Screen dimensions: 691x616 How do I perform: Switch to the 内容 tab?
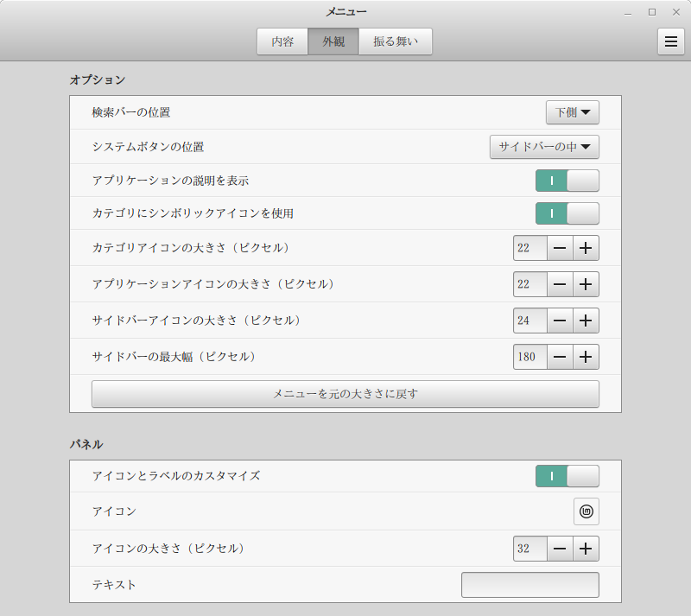click(x=282, y=41)
